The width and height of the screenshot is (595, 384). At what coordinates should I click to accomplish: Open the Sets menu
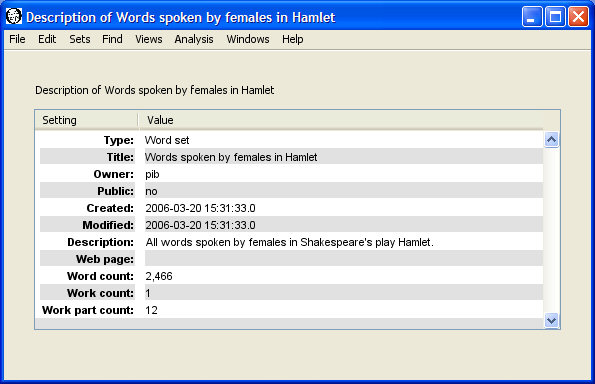click(x=80, y=39)
